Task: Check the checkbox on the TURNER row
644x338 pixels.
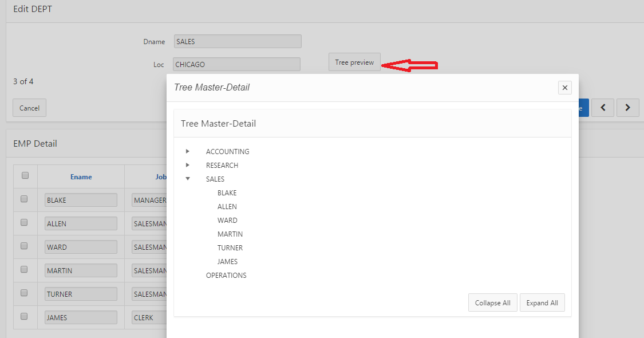Action: click(x=25, y=293)
